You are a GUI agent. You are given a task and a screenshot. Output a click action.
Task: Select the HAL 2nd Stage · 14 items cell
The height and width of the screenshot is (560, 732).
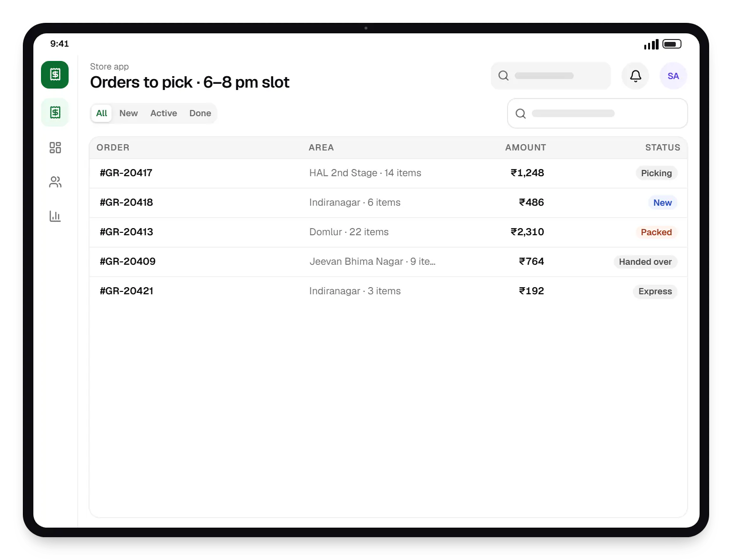click(365, 173)
